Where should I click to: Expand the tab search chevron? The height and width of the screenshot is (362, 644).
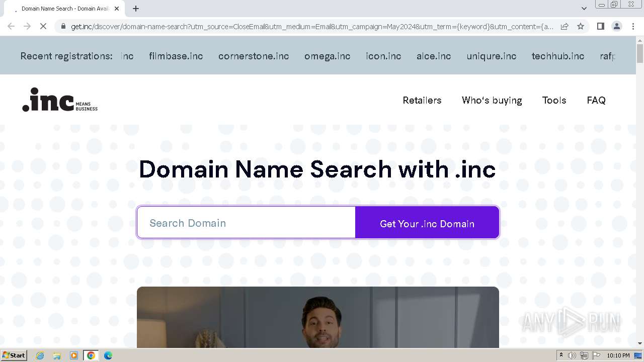584,9
